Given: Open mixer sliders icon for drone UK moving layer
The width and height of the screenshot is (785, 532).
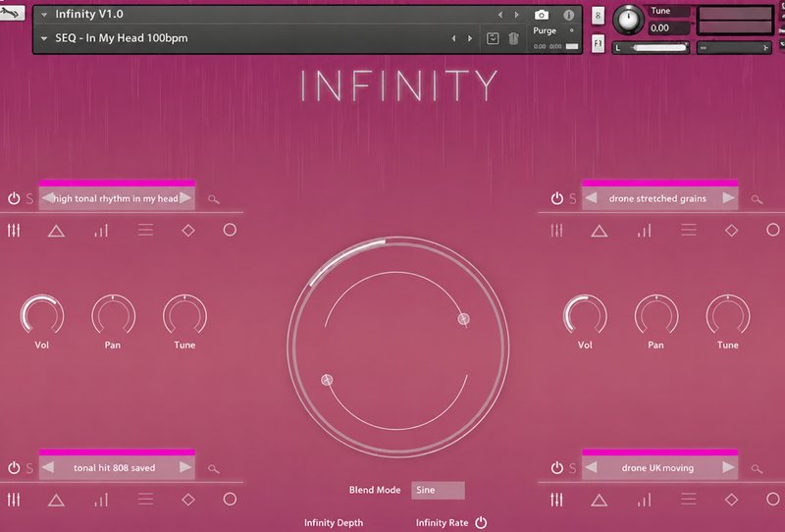Looking at the screenshot, I should click(x=556, y=500).
